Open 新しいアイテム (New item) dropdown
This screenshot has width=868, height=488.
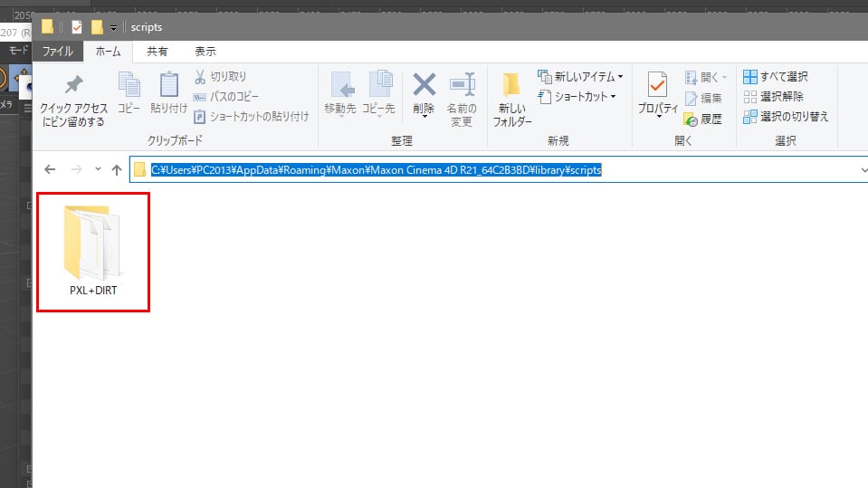[580, 76]
